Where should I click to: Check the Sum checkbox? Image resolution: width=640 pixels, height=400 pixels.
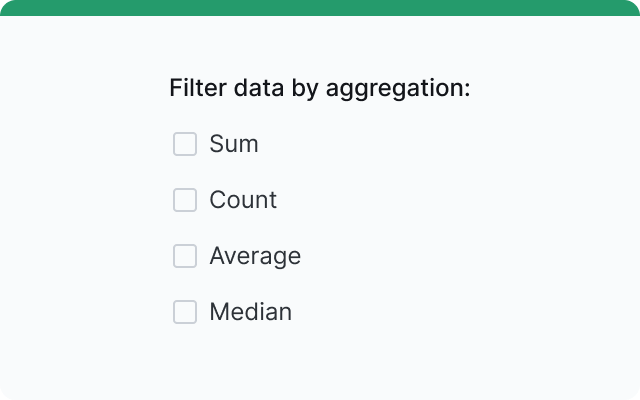pos(185,144)
